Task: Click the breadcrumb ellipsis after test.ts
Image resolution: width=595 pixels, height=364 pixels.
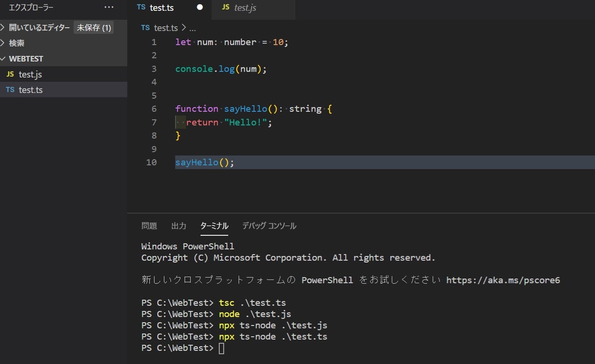Action: [x=192, y=28]
